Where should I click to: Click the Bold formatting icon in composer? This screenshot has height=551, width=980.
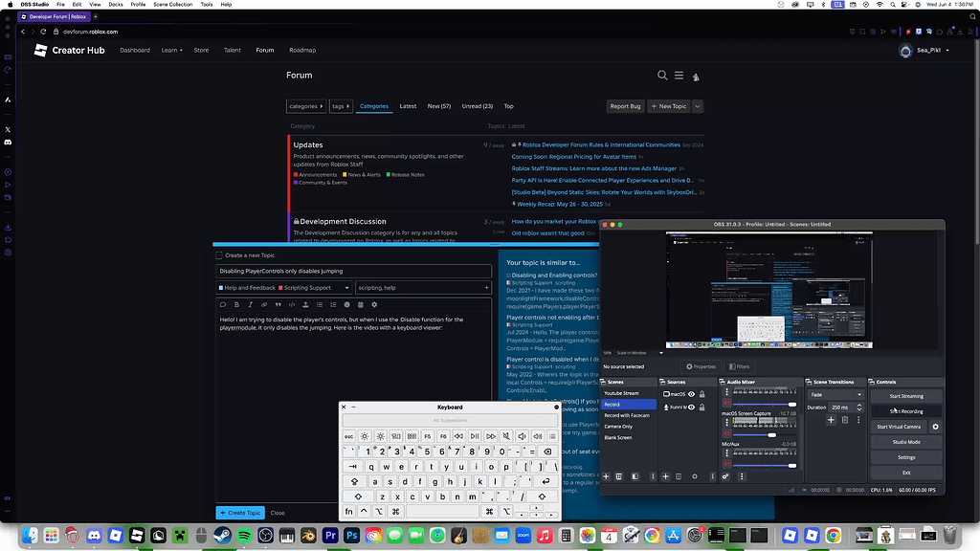coord(236,305)
